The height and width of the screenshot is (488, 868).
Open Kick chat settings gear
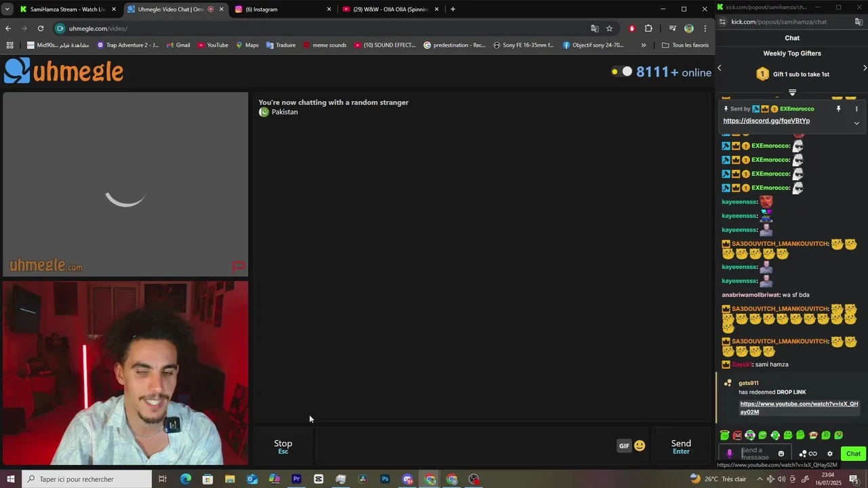pyautogui.click(x=829, y=454)
